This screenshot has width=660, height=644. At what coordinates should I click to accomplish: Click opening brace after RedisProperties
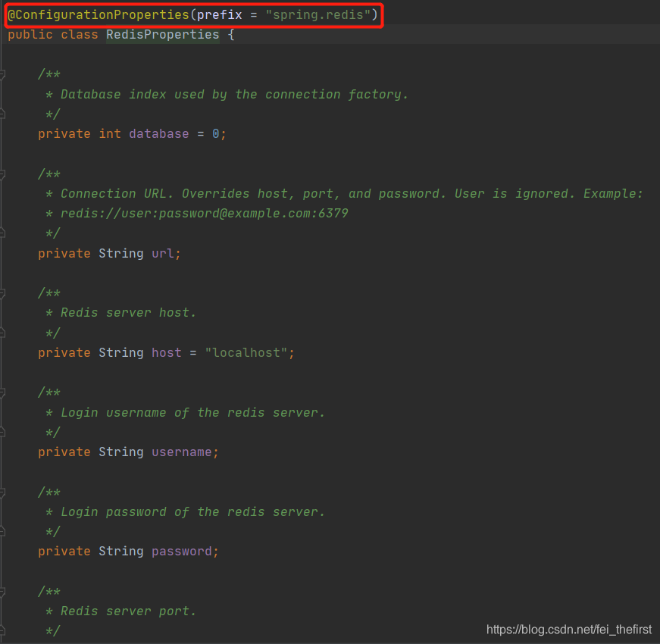230,35
